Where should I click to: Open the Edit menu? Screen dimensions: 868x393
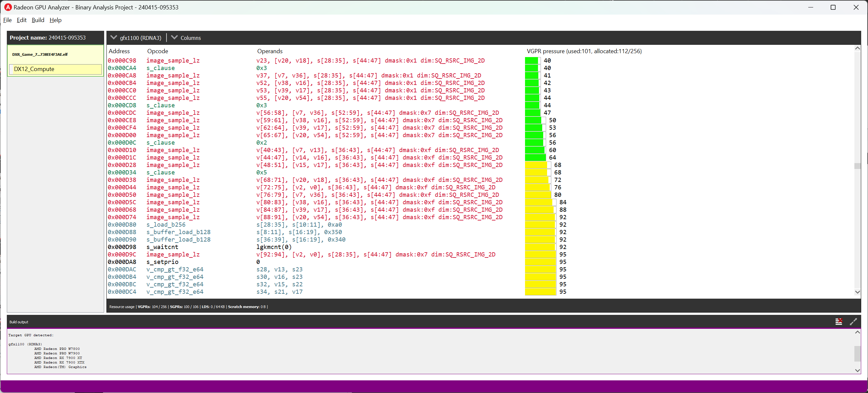point(21,20)
